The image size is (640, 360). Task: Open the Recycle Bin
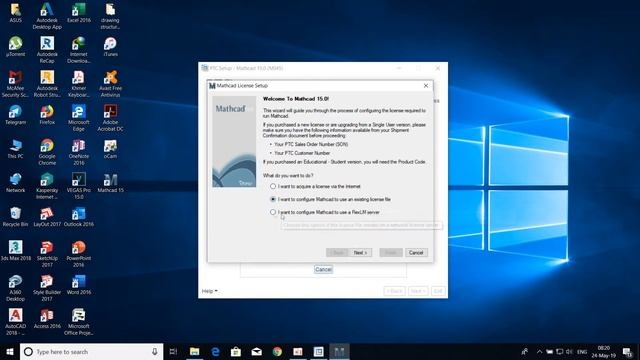[x=16, y=217]
